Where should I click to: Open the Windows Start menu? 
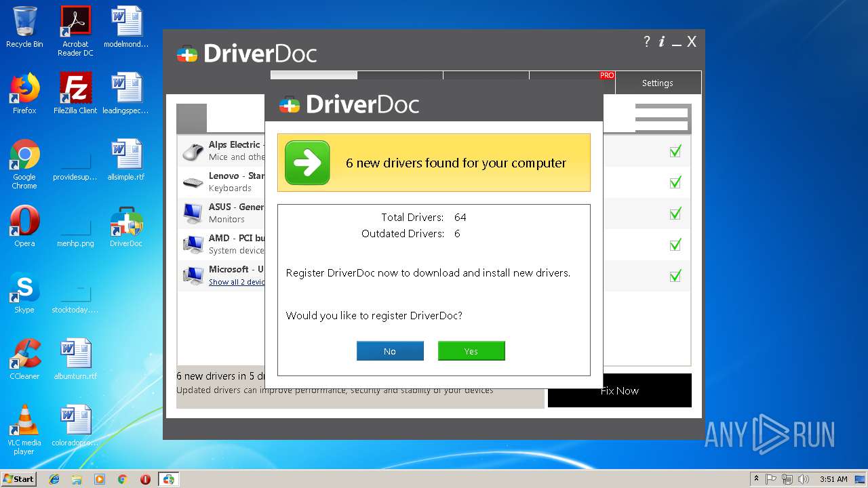pyautogui.click(x=19, y=479)
